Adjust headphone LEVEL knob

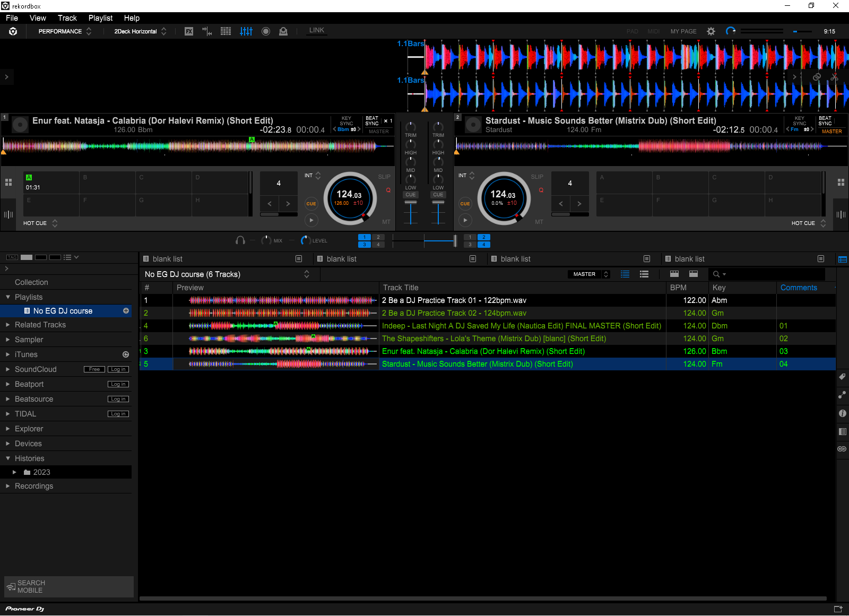click(306, 240)
